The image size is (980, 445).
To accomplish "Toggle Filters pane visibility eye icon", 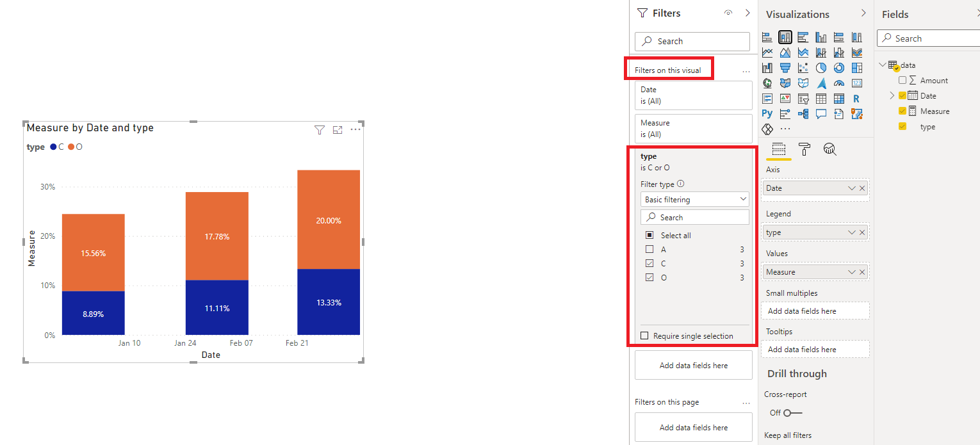I will [x=728, y=13].
